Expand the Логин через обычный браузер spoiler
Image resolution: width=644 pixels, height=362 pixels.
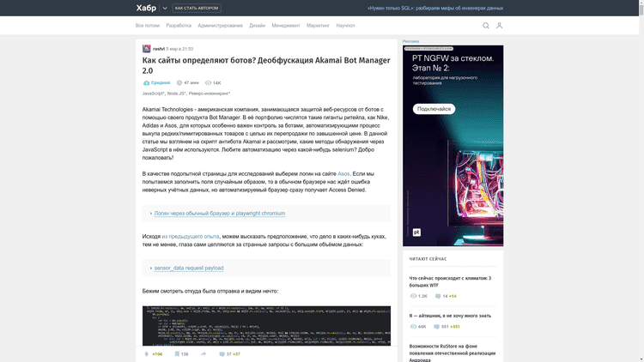coord(219,214)
